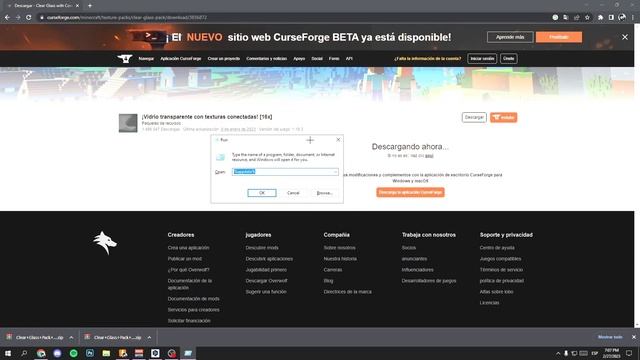This screenshot has height=360, width=640.
Task: Click the wolf logo in footer
Action: point(105,242)
